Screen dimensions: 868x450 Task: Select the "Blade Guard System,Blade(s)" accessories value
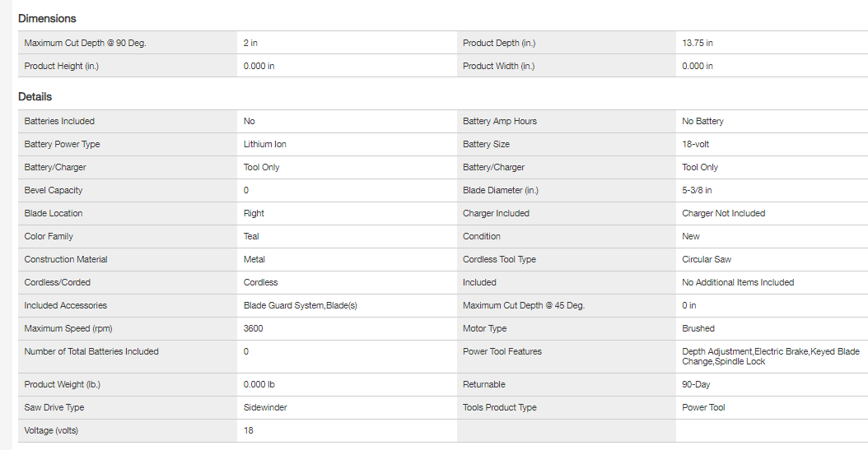tap(300, 305)
